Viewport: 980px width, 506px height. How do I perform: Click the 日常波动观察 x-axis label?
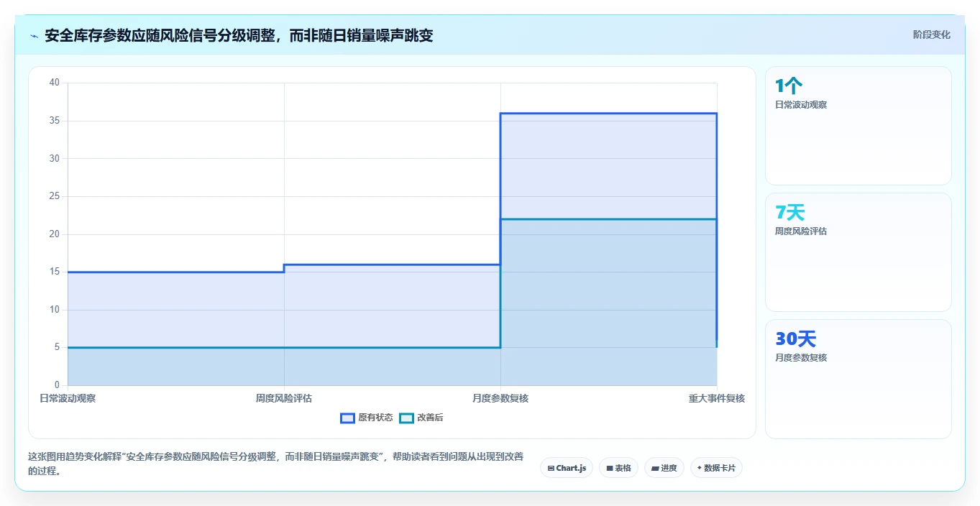click(68, 398)
